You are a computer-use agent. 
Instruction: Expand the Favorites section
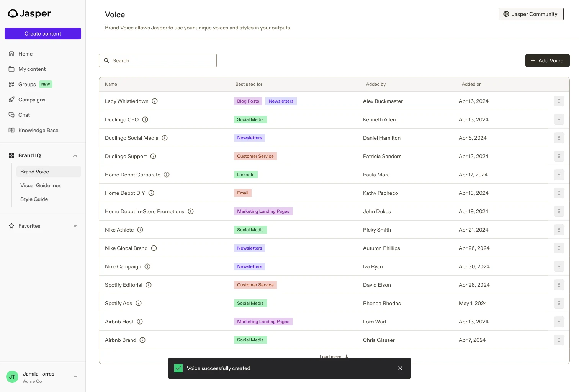point(75,226)
